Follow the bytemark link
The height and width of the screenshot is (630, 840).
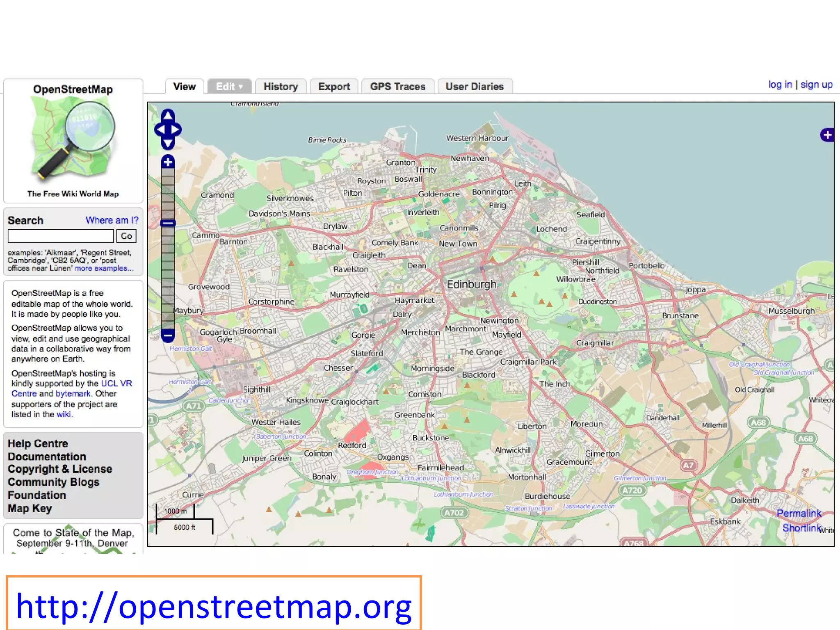tap(73, 393)
